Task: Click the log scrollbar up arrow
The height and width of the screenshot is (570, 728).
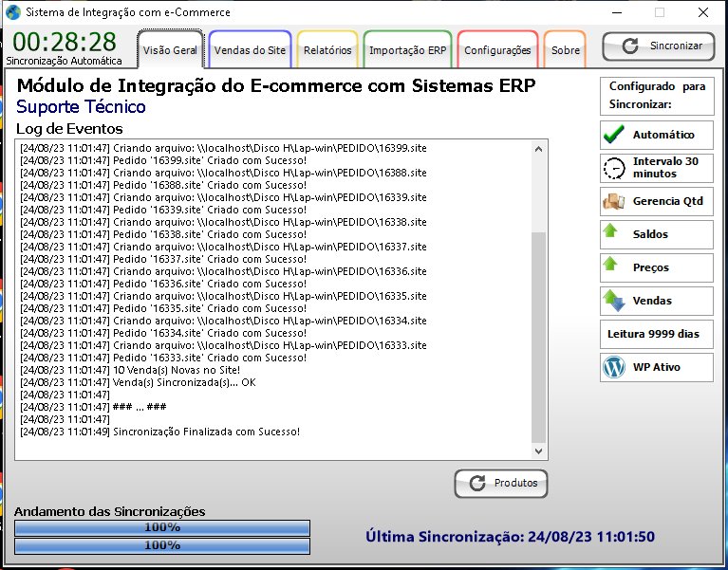Action: [x=538, y=149]
